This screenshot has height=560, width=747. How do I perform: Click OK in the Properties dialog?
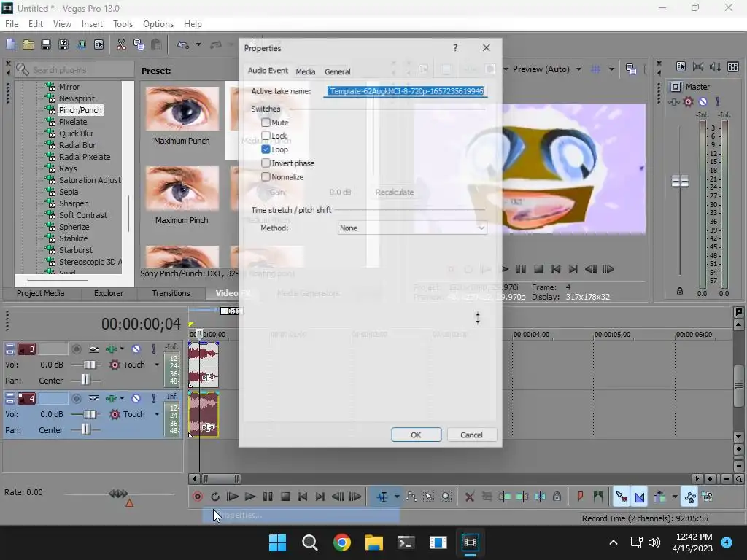416,435
